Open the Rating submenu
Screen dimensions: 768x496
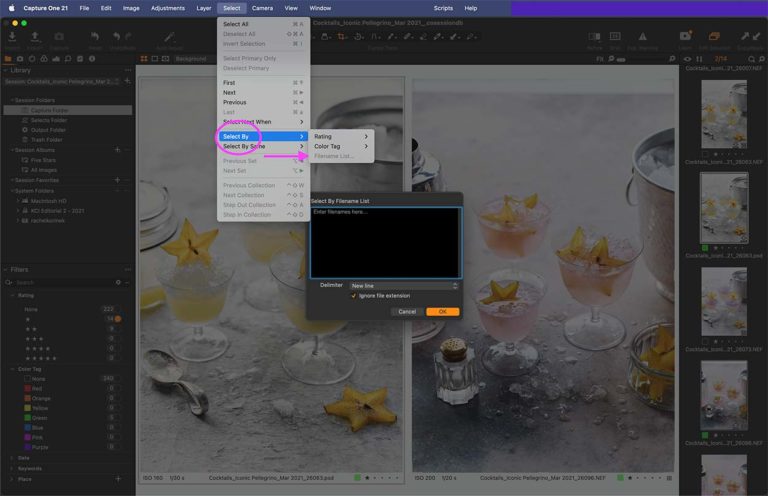pos(341,137)
